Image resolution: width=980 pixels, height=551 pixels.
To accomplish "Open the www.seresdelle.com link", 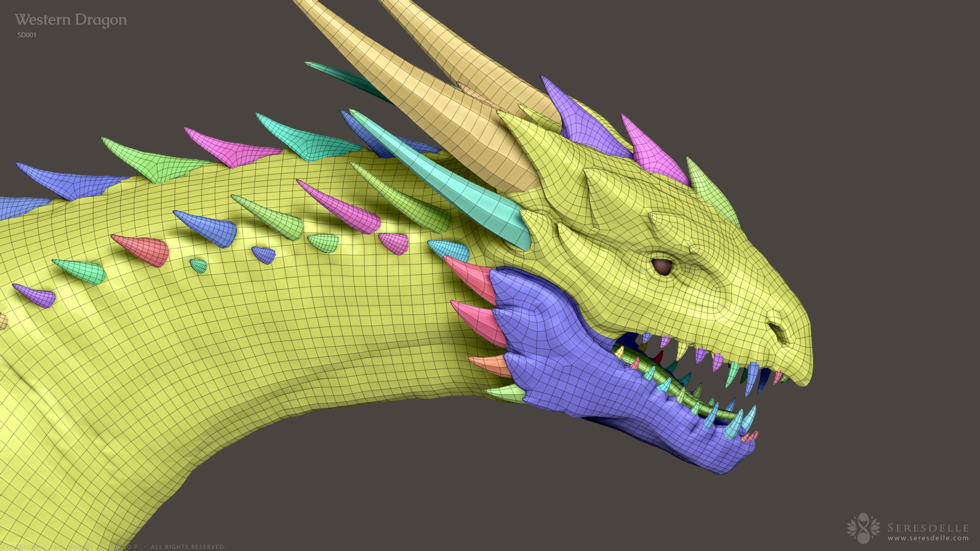I will 928,538.
